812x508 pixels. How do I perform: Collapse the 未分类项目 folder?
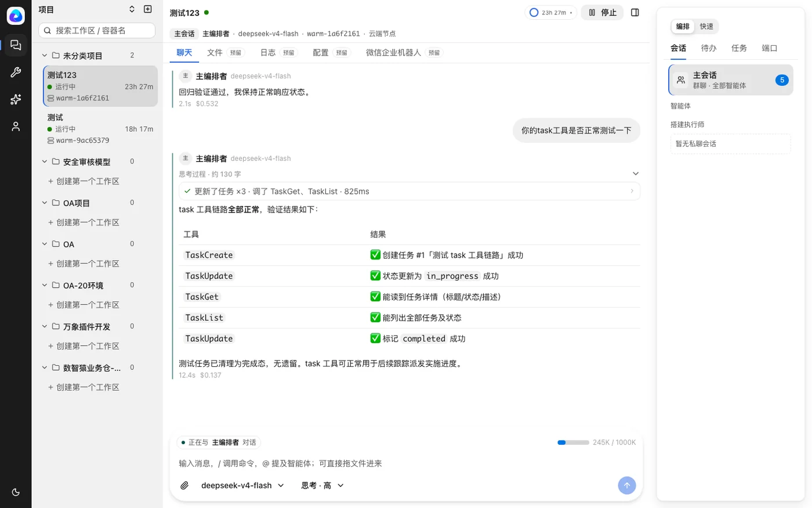(x=45, y=55)
